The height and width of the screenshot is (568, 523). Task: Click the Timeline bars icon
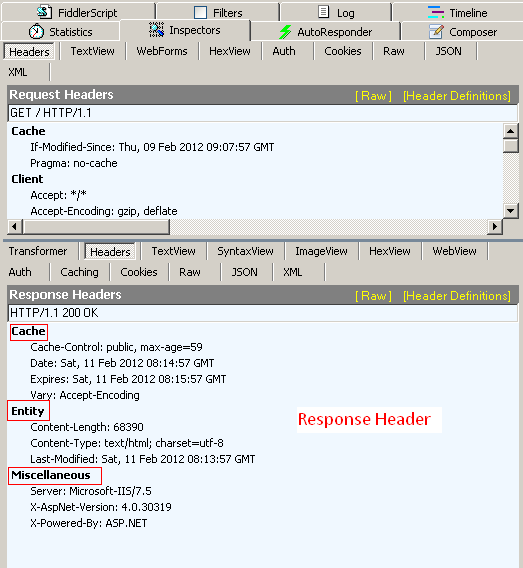(x=436, y=12)
